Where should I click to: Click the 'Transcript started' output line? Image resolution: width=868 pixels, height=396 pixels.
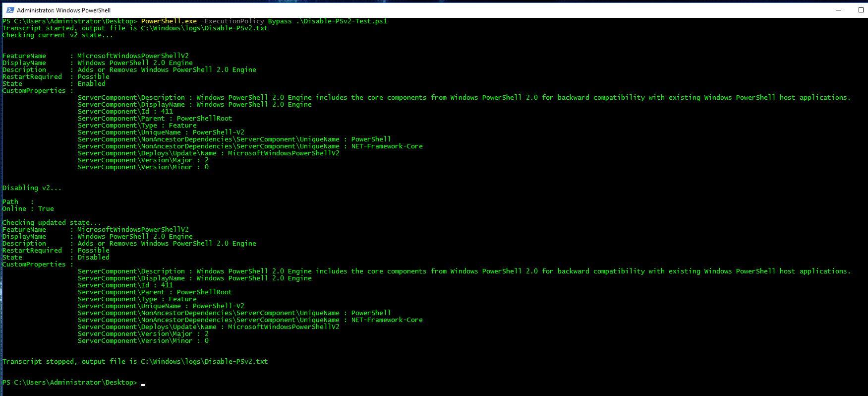pyautogui.click(x=135, y=28)
